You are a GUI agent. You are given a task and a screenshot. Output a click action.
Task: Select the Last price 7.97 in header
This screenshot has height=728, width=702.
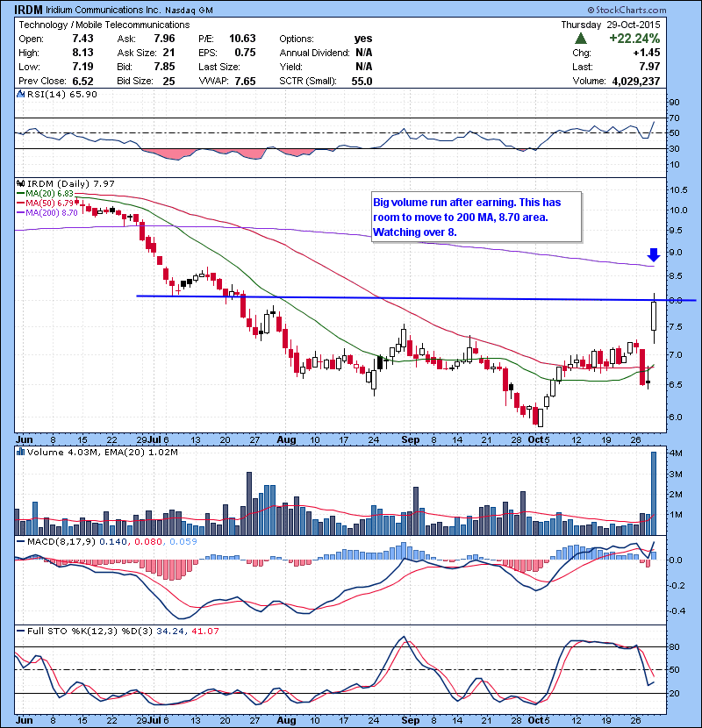649,67
